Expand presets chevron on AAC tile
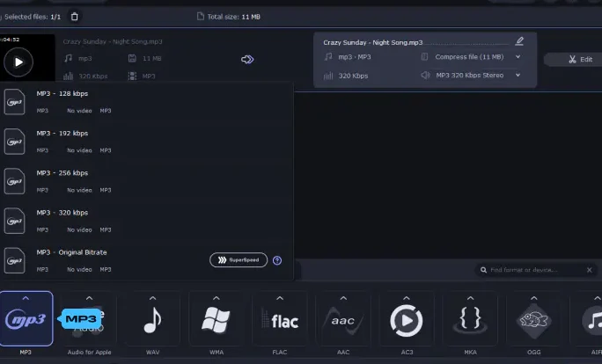Screen dimensions: 602x364 (x=343, y=298)
